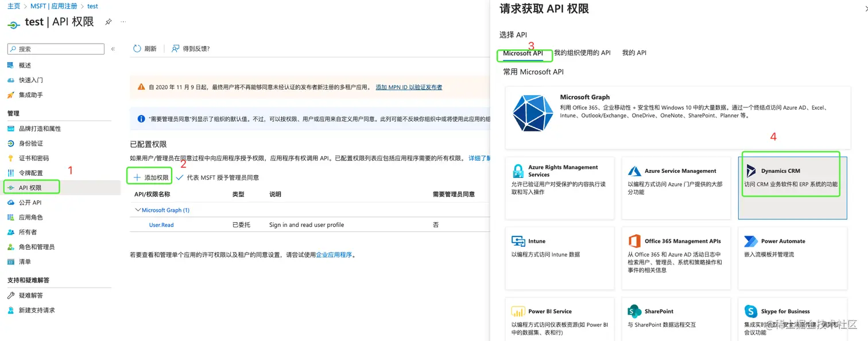Click the 类型 column header

point(238,194)
